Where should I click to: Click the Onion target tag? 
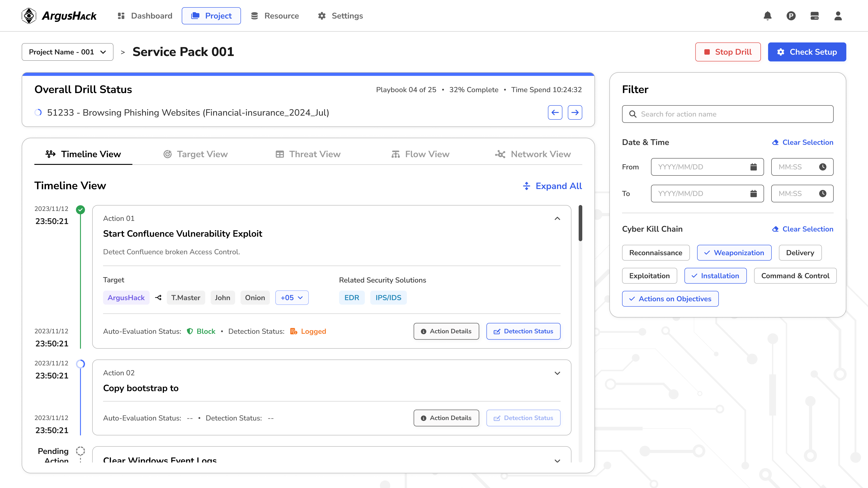coord(255,297)
